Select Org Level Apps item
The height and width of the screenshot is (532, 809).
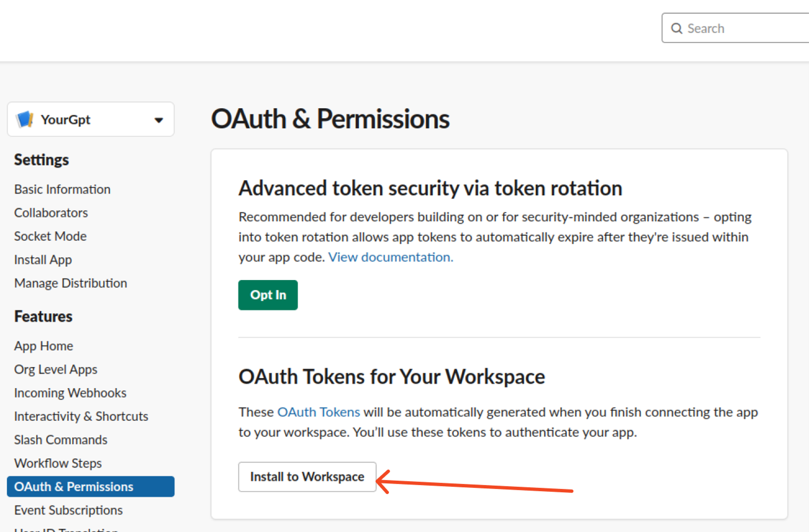click(56, 369)
